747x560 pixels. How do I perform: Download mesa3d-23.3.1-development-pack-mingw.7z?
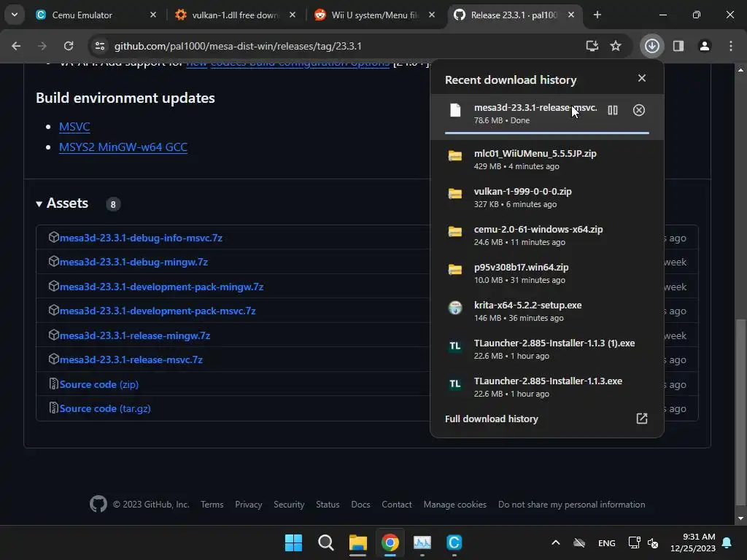pyautogui.click(x=161, y=287)
